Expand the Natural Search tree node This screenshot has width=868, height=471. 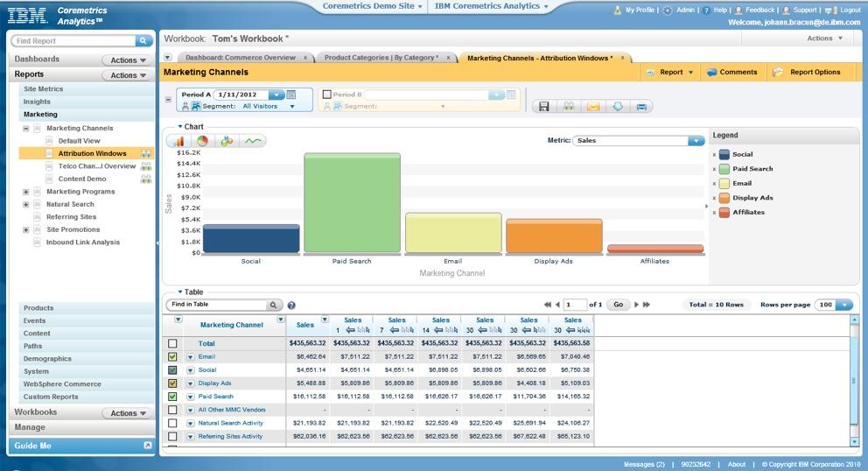point(25,205)
